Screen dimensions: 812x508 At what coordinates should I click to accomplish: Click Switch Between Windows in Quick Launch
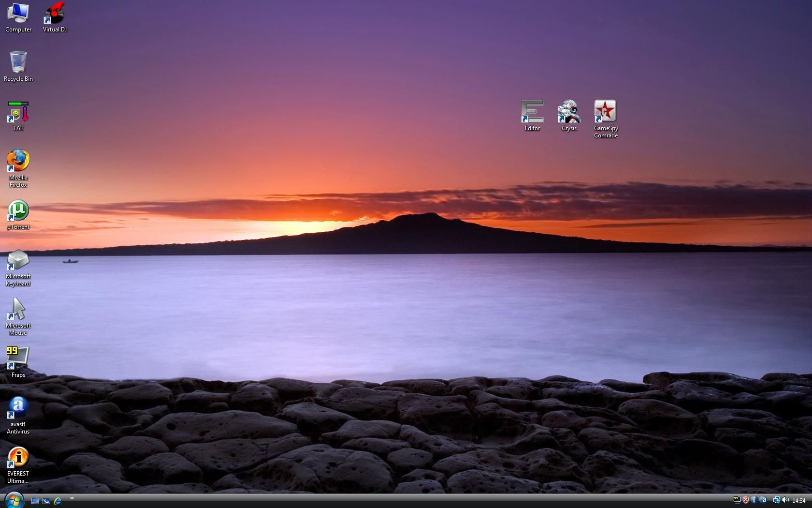point(46,501)
